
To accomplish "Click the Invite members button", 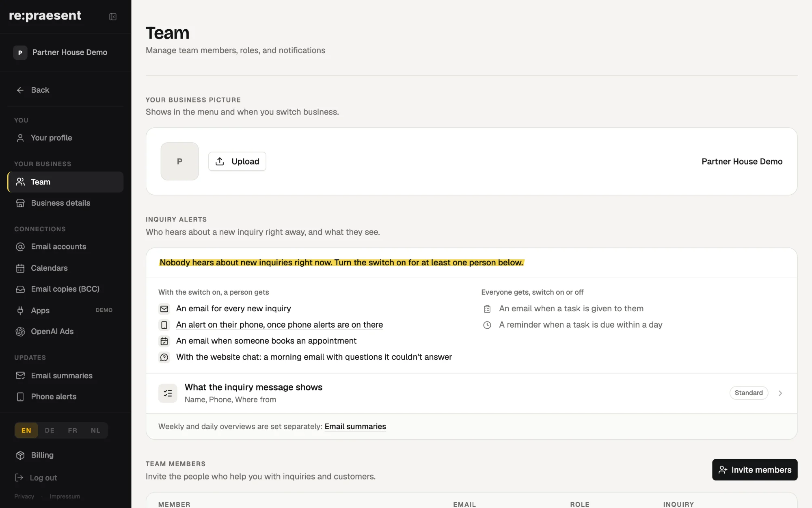I will pyautogui.click(x=755, y=470).
